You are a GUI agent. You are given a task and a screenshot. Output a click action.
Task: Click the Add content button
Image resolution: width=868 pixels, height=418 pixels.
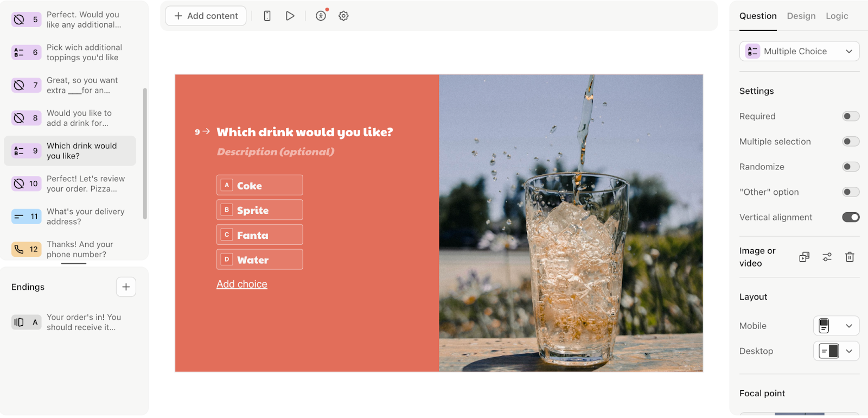206,16
